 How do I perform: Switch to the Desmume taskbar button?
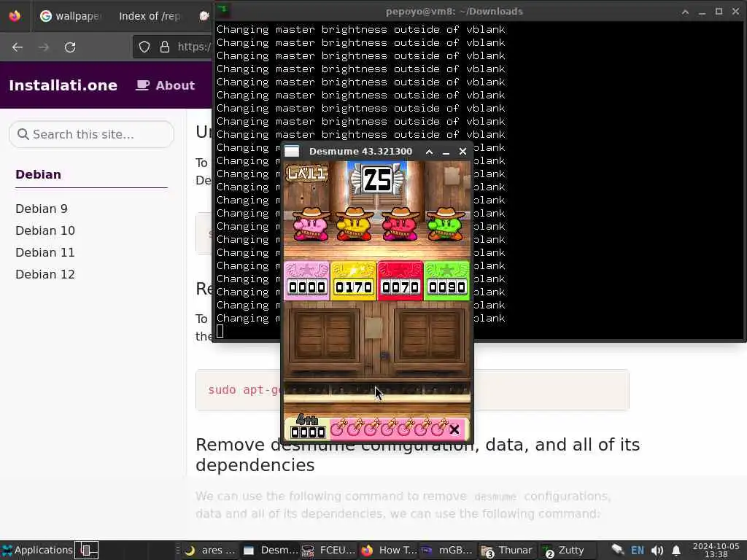(270, 550)
